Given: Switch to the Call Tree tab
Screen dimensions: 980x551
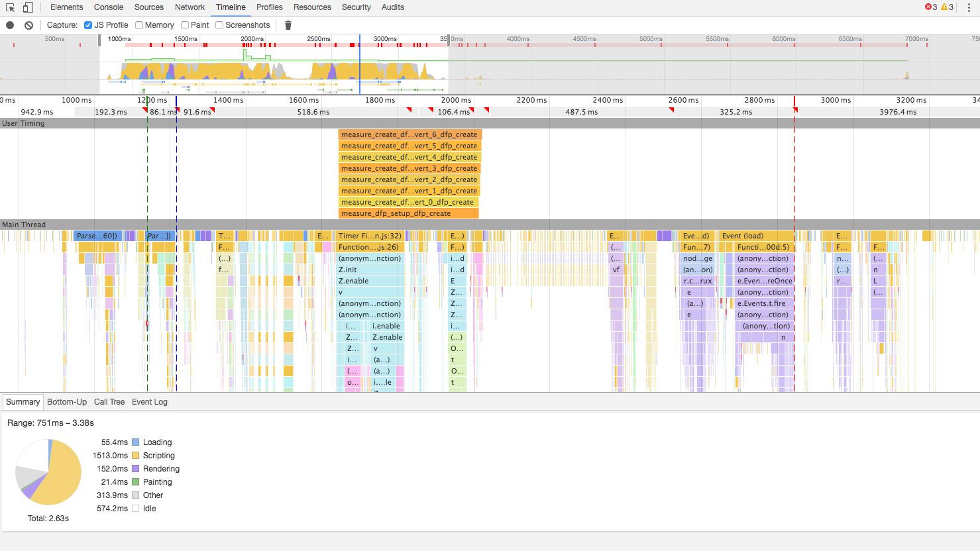Looking at the screenshot, I should tap(109, 402).
